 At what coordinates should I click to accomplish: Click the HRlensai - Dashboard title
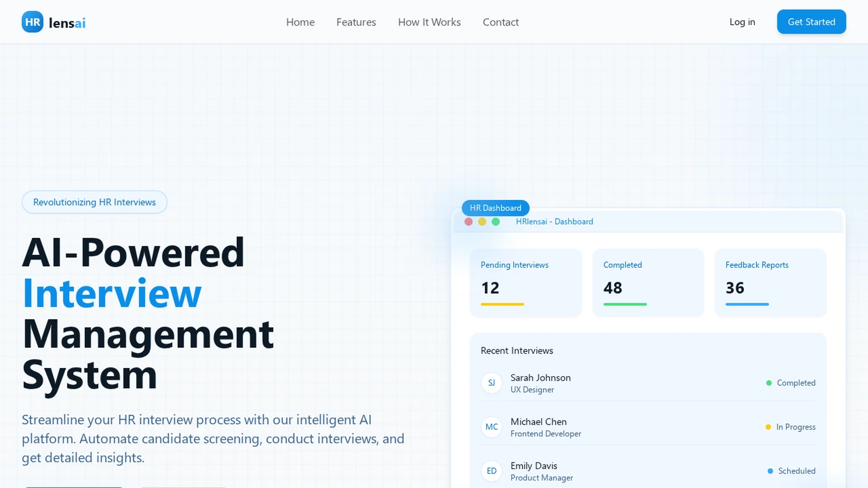554,221
